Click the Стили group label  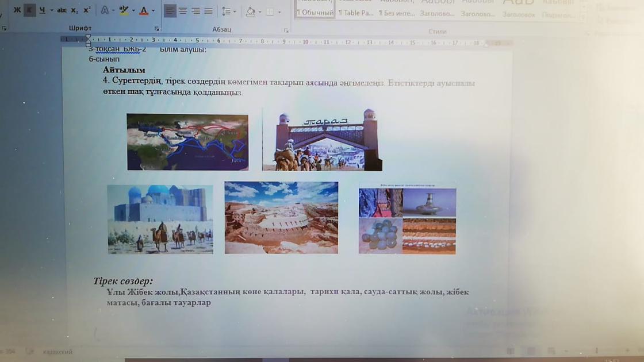coord(438,32)
